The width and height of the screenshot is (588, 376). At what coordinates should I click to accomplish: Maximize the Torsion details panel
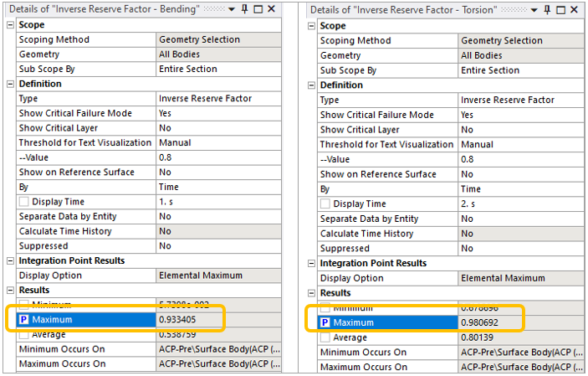point(560,10)
